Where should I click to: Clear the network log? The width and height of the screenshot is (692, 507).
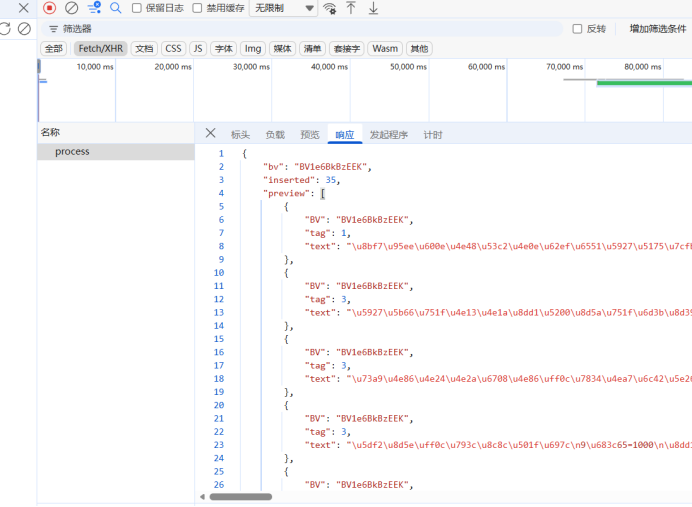click(71, 8)
